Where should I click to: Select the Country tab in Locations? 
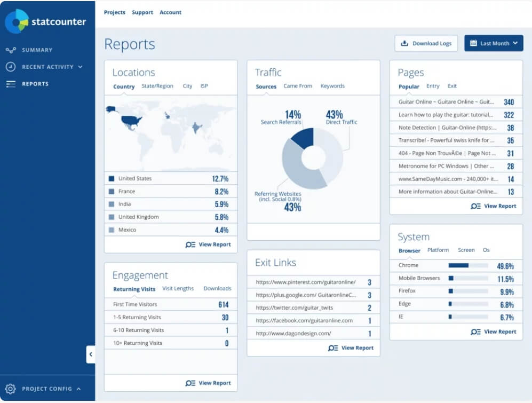124,86
